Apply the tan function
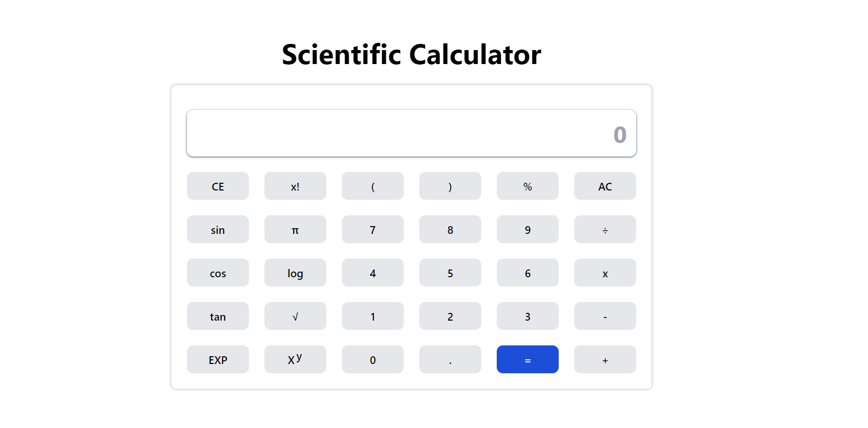868x428 pixels. 218,316
